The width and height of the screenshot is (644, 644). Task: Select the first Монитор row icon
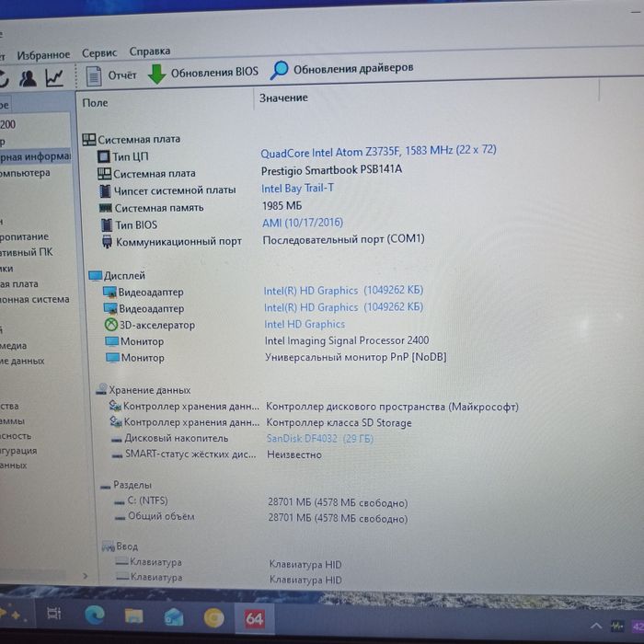point(111,341)
